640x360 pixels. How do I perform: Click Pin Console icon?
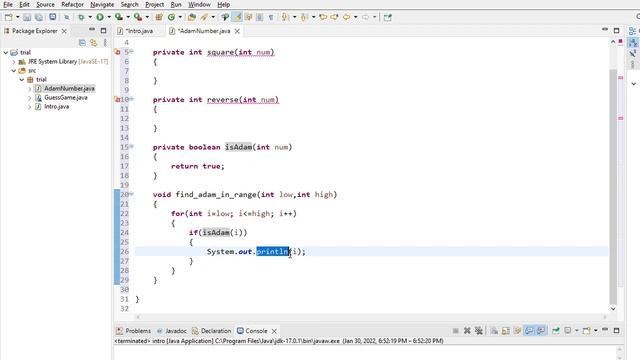point(556,331)
